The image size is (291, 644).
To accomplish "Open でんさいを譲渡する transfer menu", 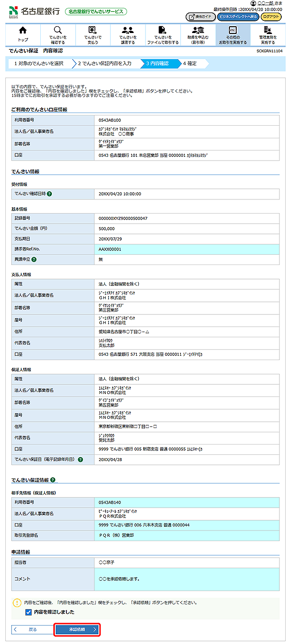I will point(128,34).
